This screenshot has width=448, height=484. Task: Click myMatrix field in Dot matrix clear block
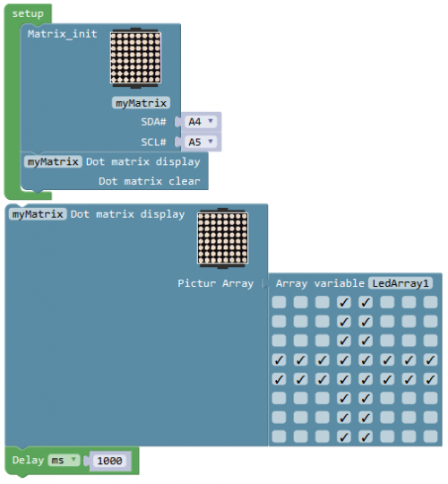[x=53, y=161]
